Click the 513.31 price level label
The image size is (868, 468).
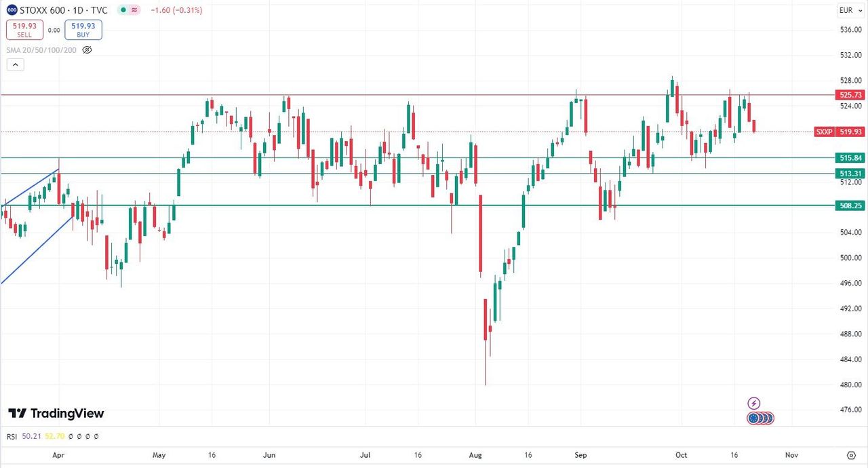click(x=850, y=174)
